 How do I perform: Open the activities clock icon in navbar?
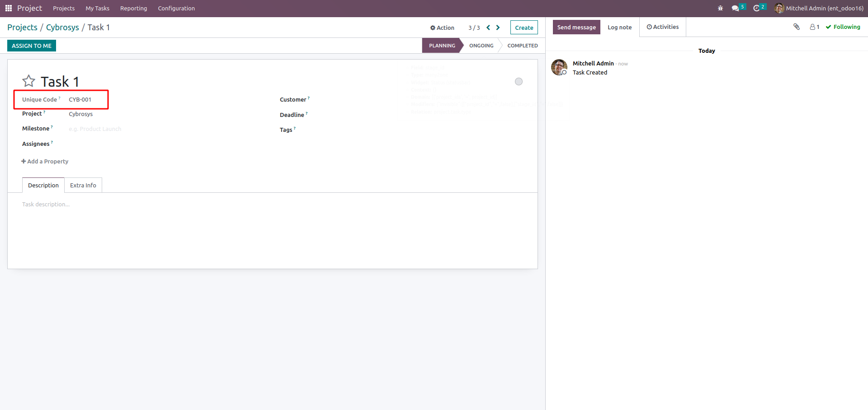tap(756, 8)
